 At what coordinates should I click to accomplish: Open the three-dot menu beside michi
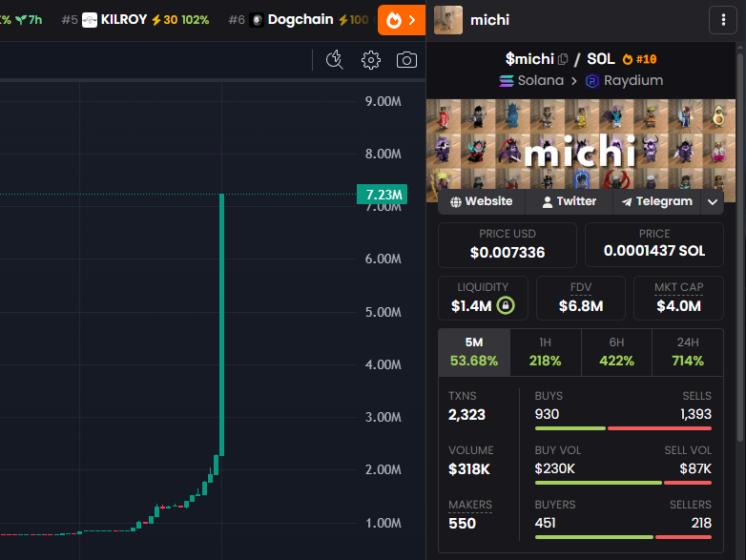click(x=723, y=20)
